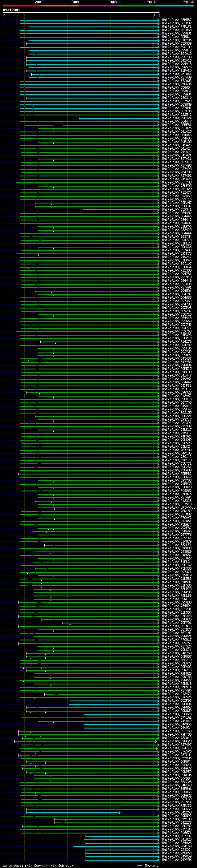This screenshot has width=197, height=868.
Task: Select the UniRef100_Q84U94 label
Action: [177, 606]
